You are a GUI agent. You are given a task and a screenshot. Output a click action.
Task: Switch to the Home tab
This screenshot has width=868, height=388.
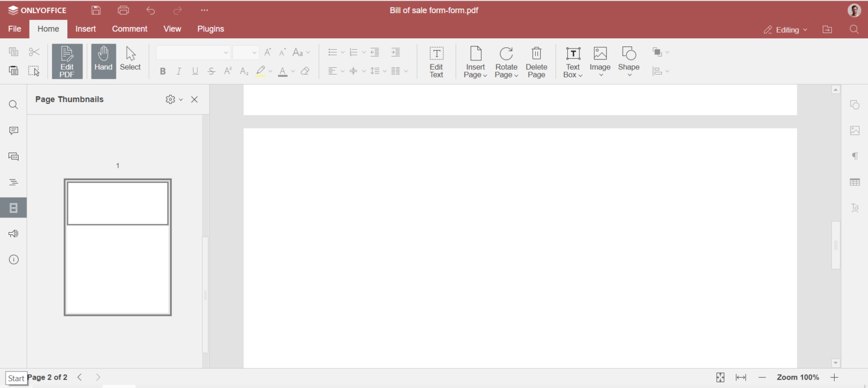coord(48,29)
